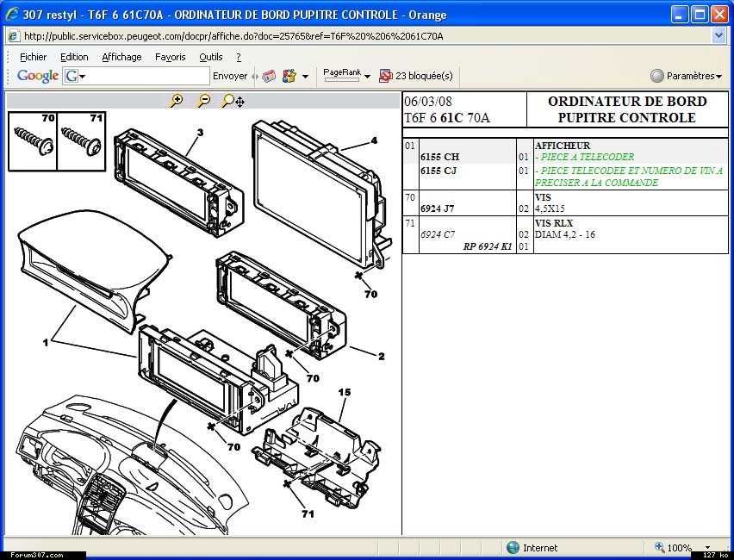Click callout number 15 in the diagram
This screenshot has height=560, width=734.
pyautogui.click(x=345, y=392)
